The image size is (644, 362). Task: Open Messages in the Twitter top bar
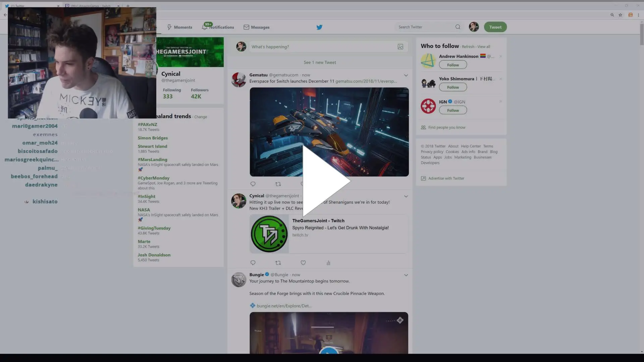point(257,27)
